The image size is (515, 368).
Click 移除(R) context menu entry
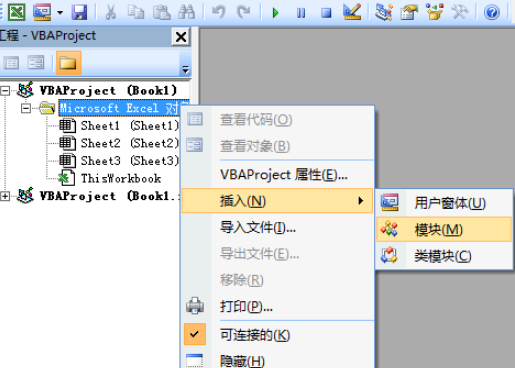[x=277, y=280]
